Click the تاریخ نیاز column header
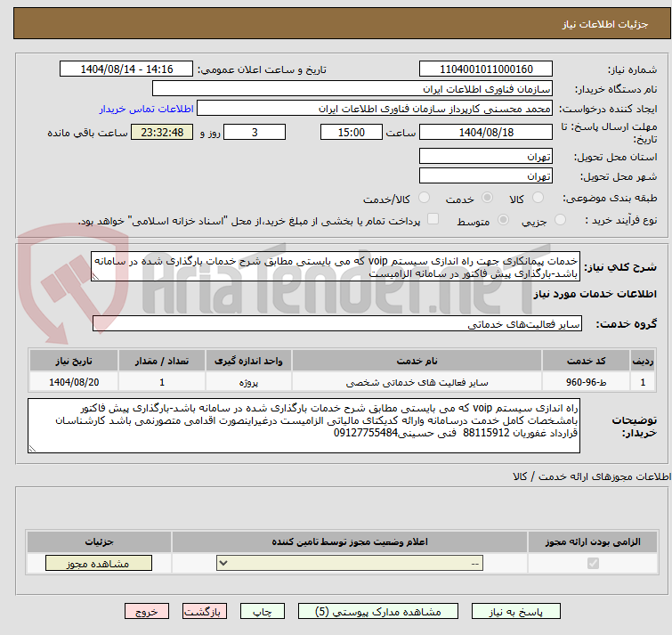This screenshot has width=672, height=635. click(74, 361)
